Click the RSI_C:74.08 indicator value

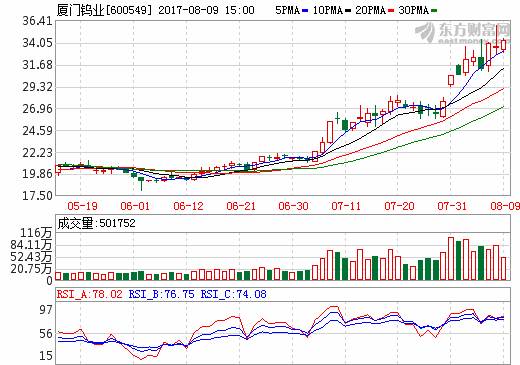point(233,294)
